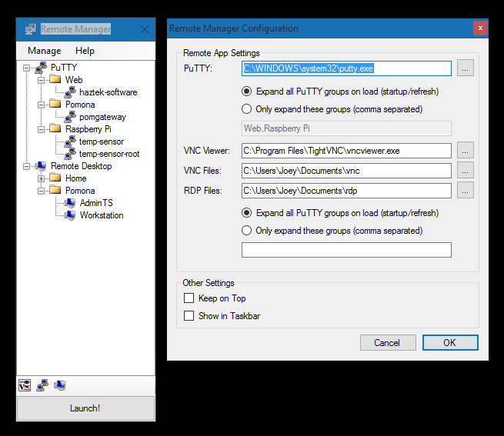Image resolution: width=504 pixels, height=436 pixels.
Task: Select the haztek-software tree entry
Action: [108, 92]
